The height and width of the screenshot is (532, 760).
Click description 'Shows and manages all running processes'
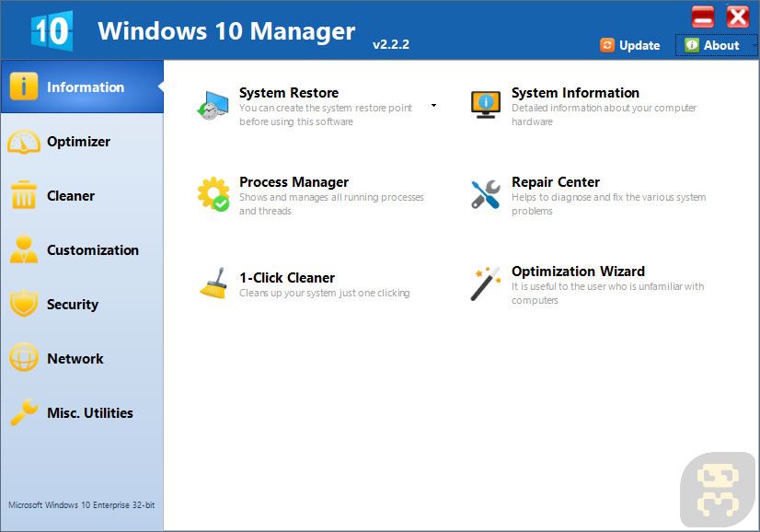(331, 197)
